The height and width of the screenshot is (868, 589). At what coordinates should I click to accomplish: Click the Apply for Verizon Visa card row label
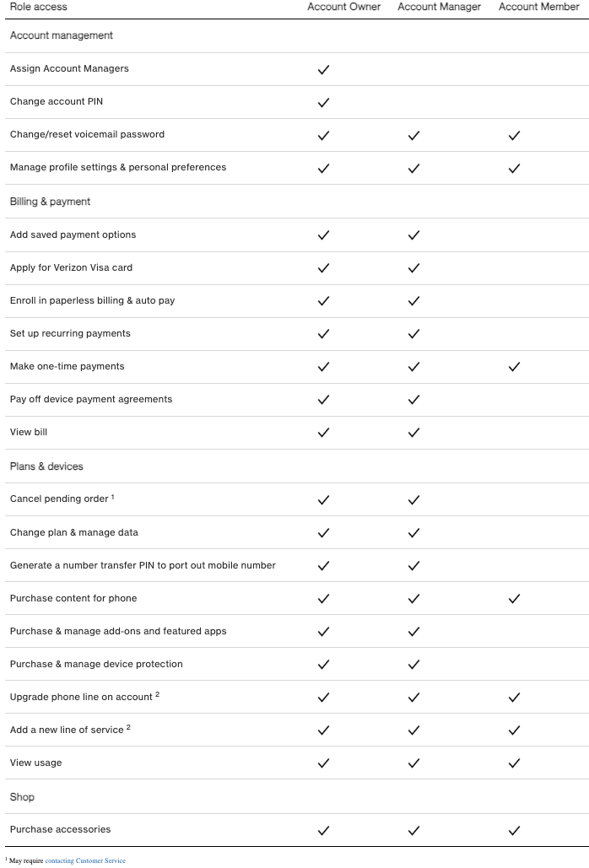point(71,268)
